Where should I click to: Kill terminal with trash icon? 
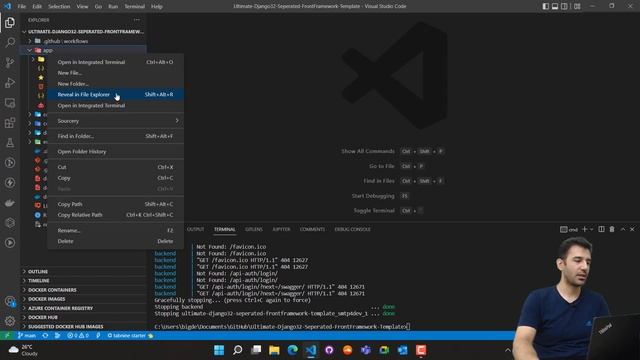[612, 229]
